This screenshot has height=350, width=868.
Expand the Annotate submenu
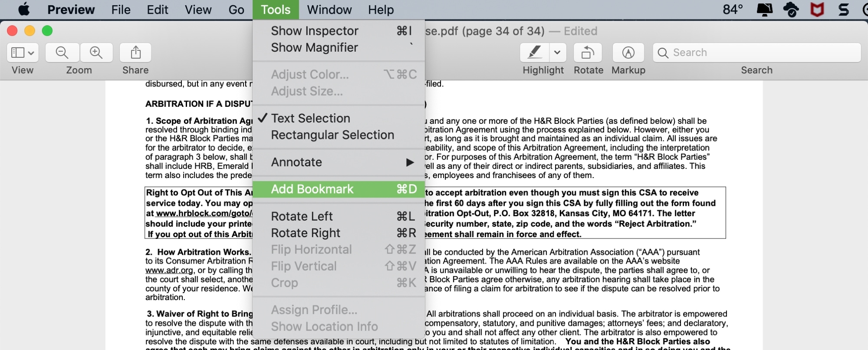pyautogui.click(x=339, y=162)
